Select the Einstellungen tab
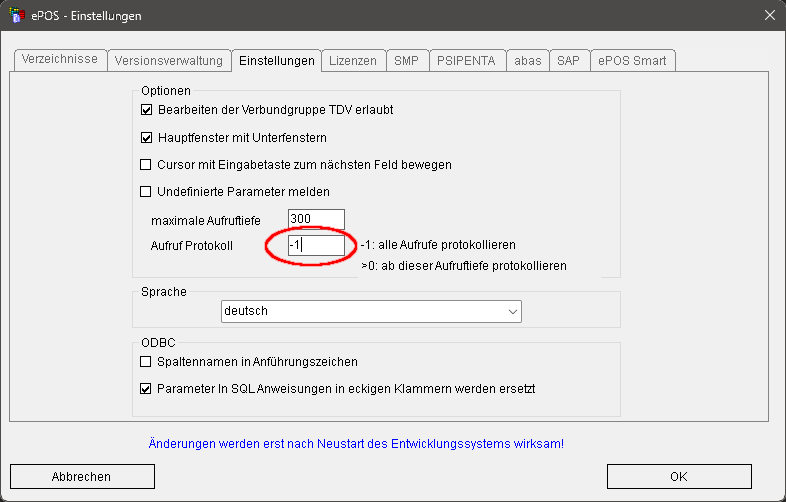This screenshot has width=786, height=502. [x=277, y=61]
